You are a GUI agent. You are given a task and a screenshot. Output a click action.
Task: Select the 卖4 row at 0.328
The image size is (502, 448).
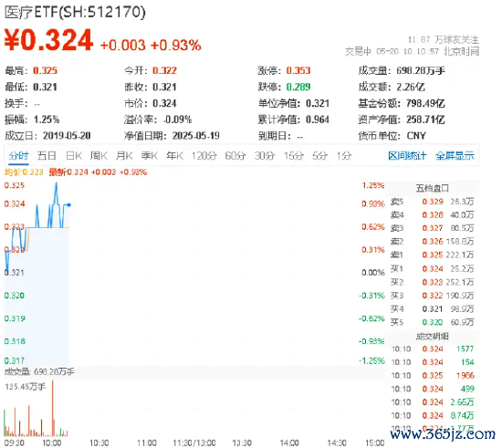[x=432, y=214]
